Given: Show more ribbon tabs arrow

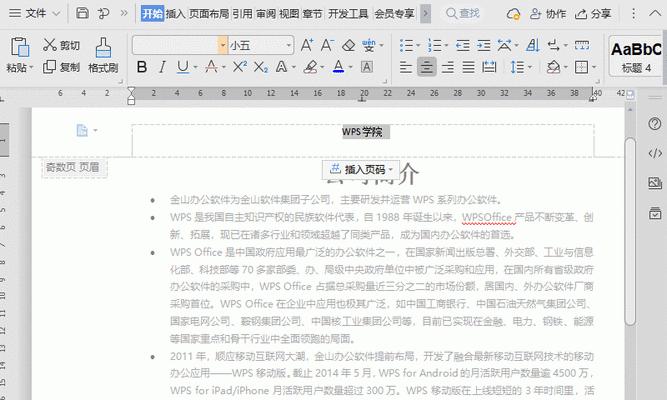Looking at the screenshot, I should [425, 14].
